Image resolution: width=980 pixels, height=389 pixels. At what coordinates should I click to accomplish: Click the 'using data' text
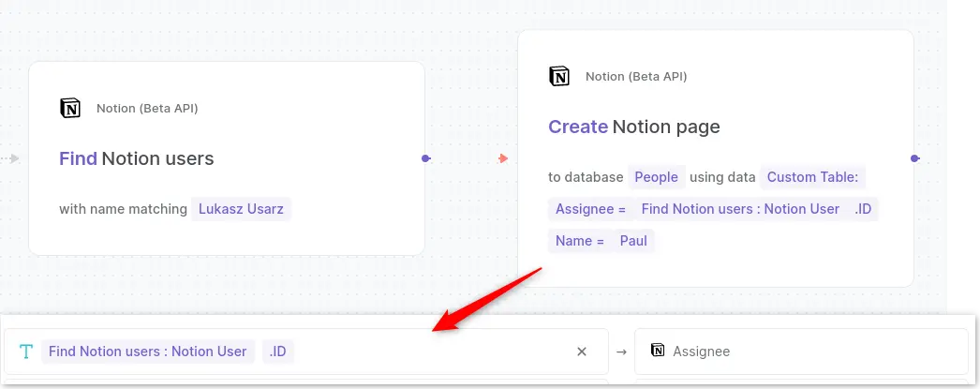pos(722,177)
